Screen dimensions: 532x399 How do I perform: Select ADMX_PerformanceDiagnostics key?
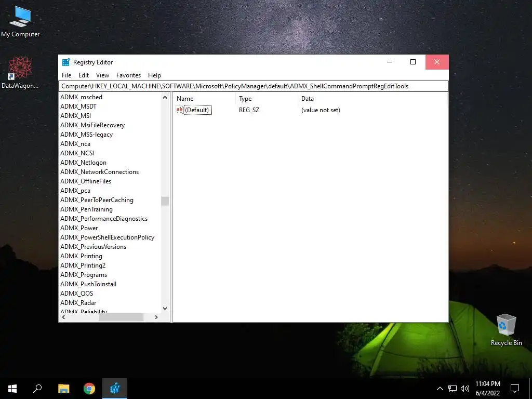[104, 219]
